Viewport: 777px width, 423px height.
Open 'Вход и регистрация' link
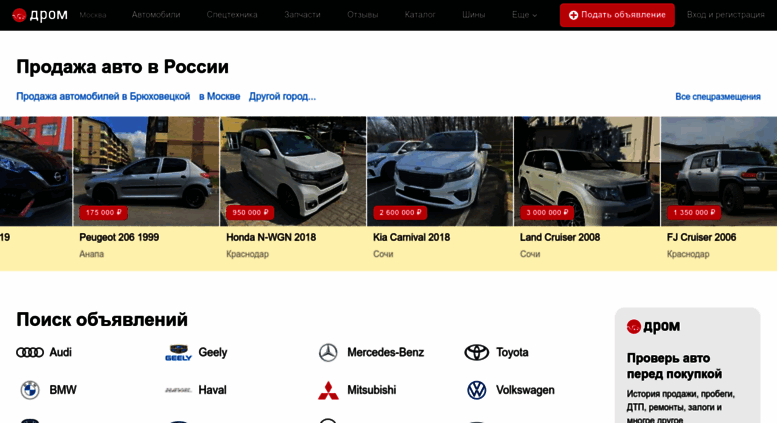pyautogui.click(x=725, y=15)
